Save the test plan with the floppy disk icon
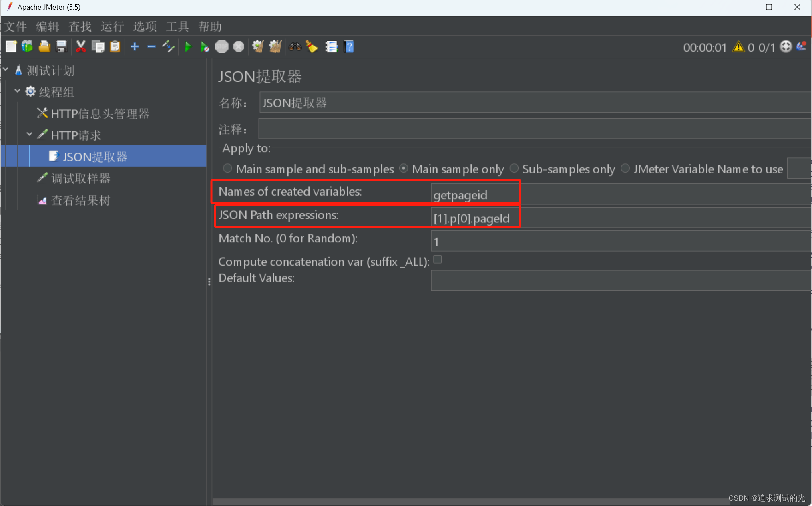812x506 pixels. (62, 47)
